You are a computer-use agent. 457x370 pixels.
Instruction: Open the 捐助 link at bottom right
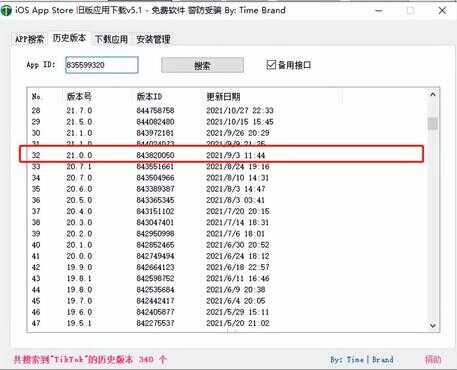[x=433, y=359]
